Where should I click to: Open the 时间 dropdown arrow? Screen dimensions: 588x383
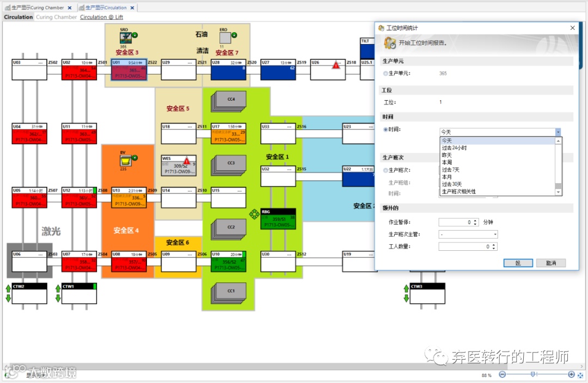coord(558,132)
